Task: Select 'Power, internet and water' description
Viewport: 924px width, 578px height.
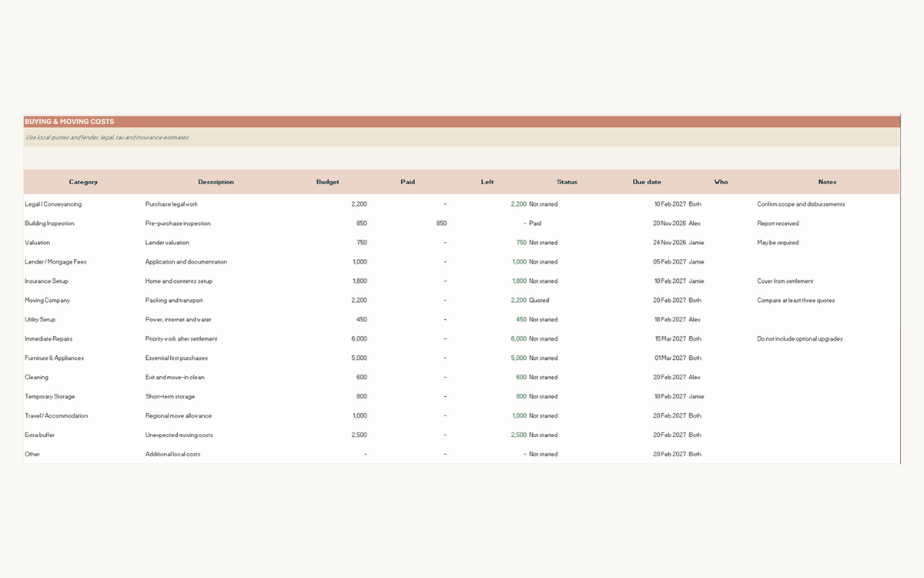Action: tap(178, 320)
